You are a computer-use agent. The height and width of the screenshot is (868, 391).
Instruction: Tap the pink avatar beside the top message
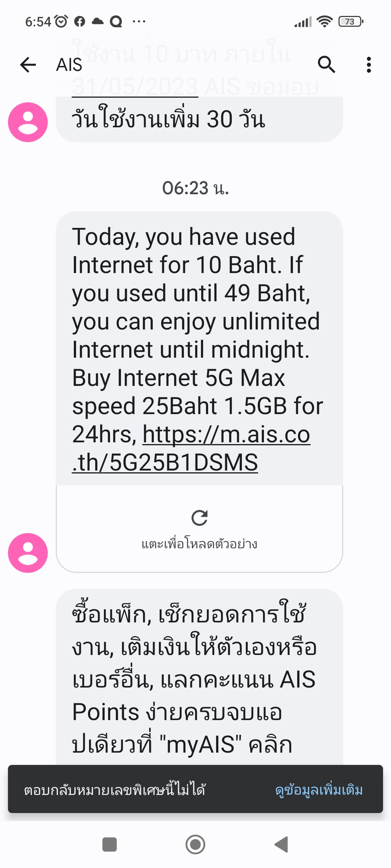(28, 122)
